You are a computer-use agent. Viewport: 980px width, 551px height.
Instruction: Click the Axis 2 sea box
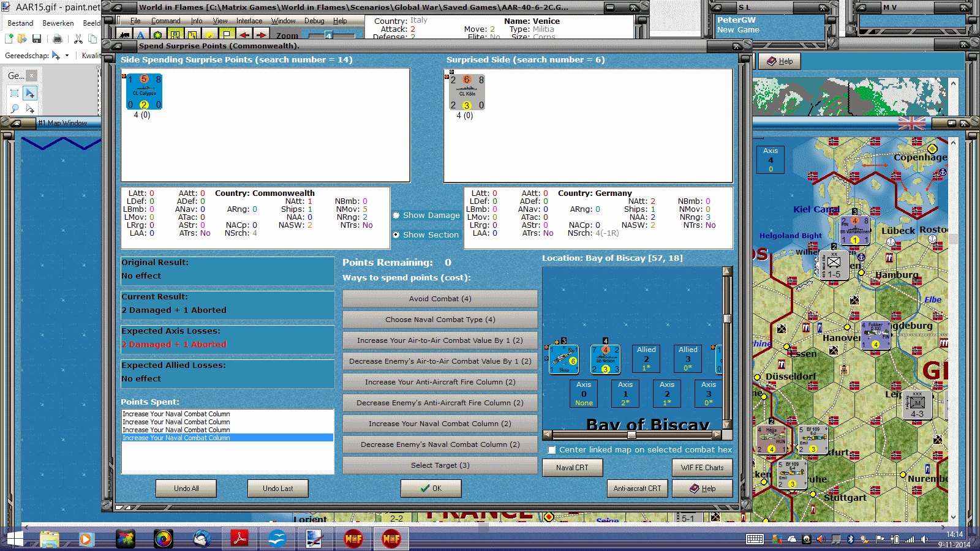667,394
